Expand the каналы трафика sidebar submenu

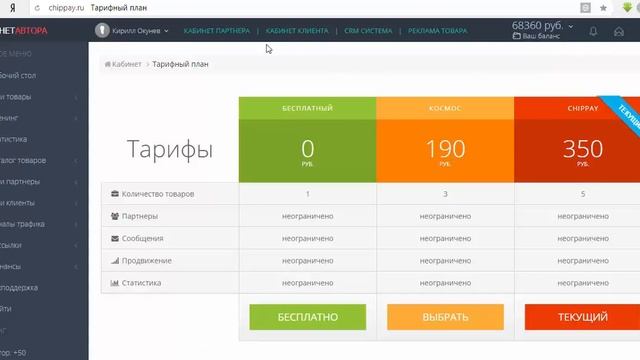[76, 224]
